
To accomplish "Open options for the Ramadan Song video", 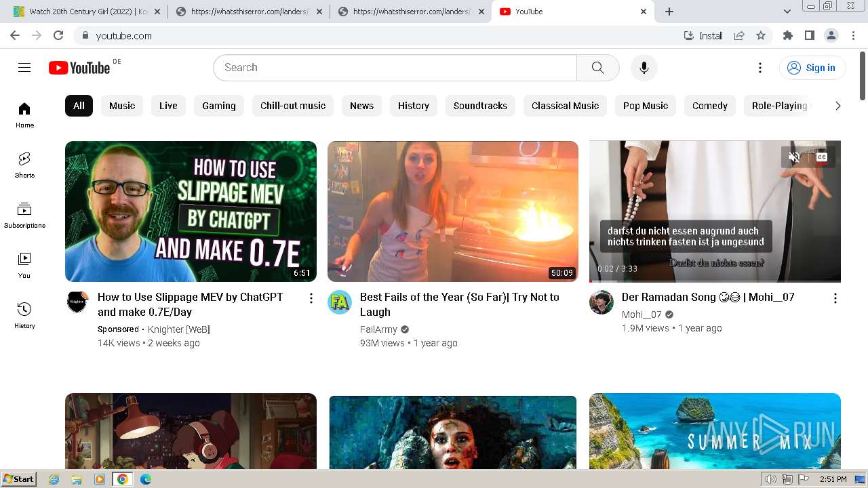I will pyautogui.click(x=835, y=298).
